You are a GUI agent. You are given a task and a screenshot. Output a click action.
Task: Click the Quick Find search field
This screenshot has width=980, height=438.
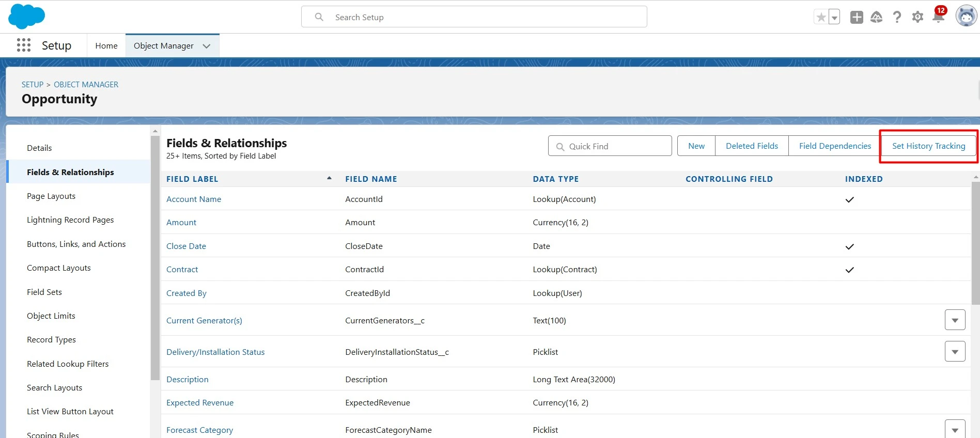(610, 146)
